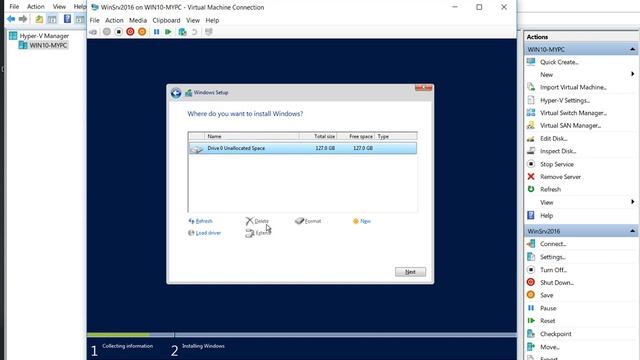Click Checkpoint under WinSrv2016 actions
The height and width of the screenshot is (360, 640).
click(556, 334)
